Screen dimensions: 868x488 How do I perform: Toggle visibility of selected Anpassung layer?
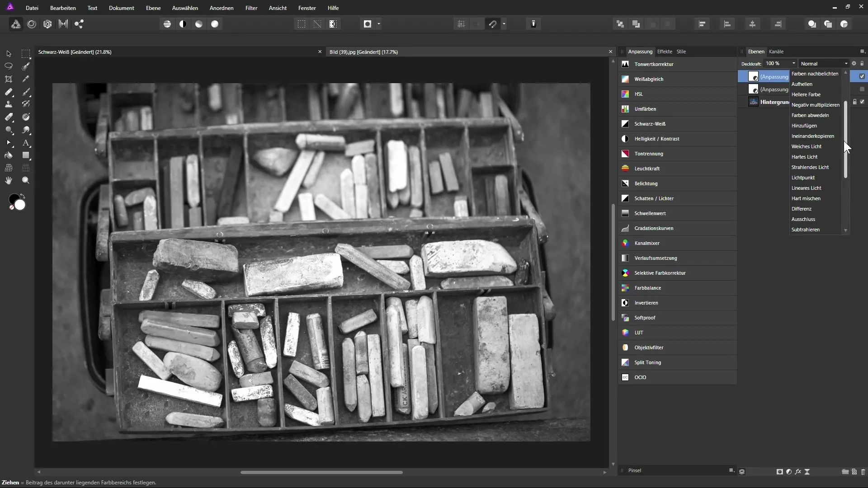tap(862, 76)
